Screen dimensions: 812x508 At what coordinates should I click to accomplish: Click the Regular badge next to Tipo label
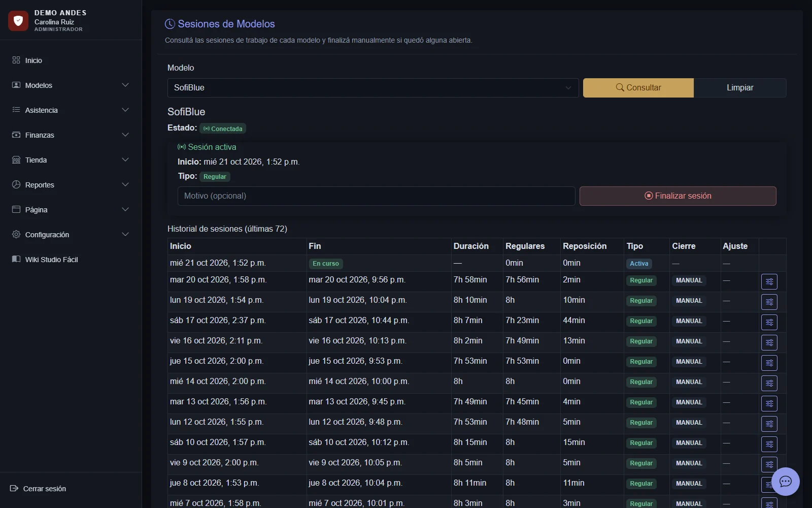215,176
